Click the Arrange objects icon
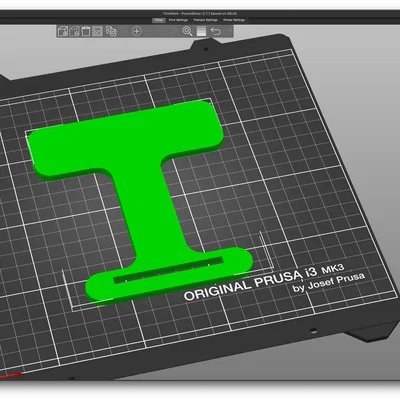 pos(97,31)
